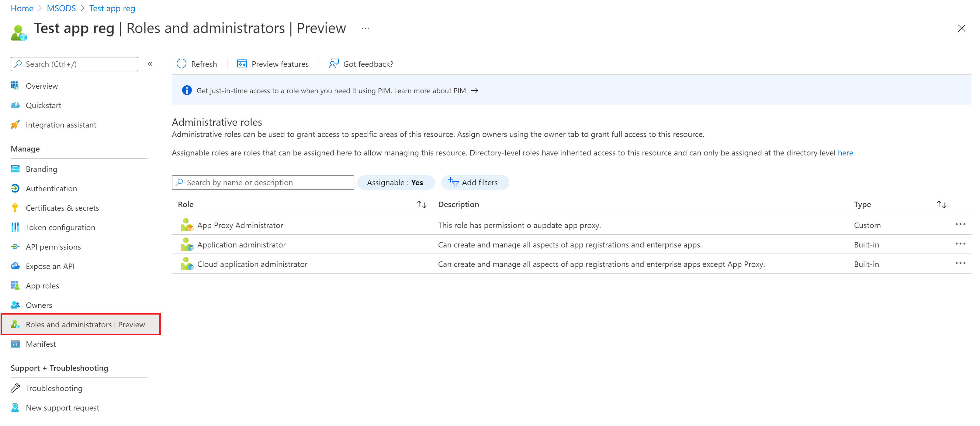Click the Got feedback option

coord(361,64)
